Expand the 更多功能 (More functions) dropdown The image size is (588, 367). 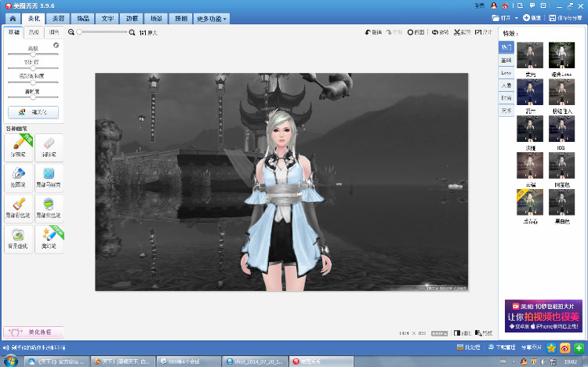coord(212,18)
